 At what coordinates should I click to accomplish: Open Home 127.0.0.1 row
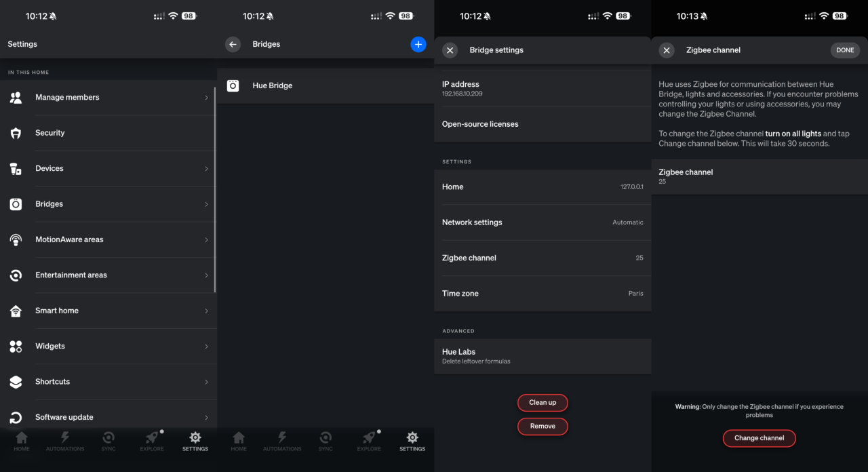[542, 186]
